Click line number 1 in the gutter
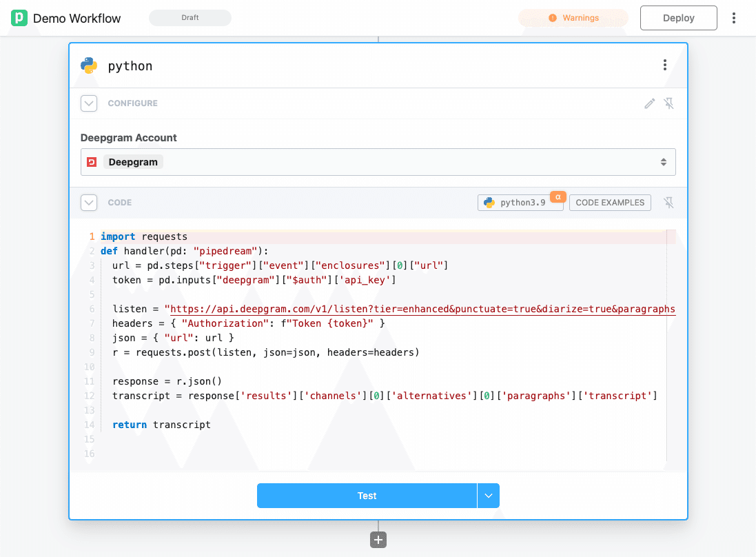 click(92, 236)
